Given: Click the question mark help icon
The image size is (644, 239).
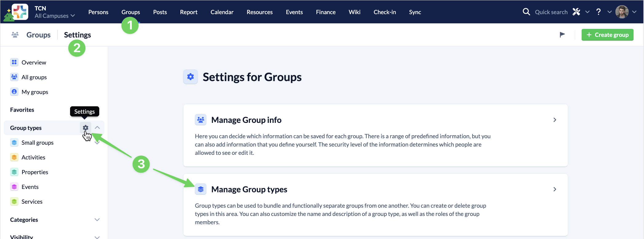Looking at the screenshot, I should click(598, 12).
